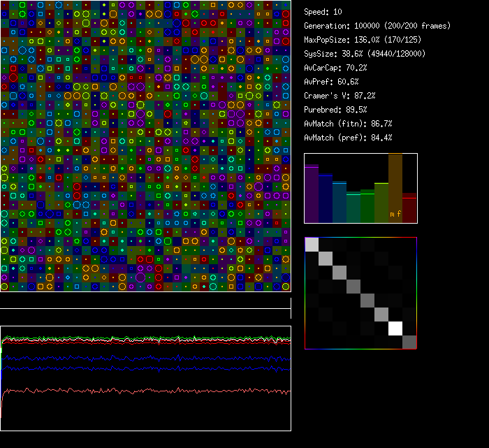Click the AvMatch (pref) statistic

pyautogui.click(x=348, y=138)
